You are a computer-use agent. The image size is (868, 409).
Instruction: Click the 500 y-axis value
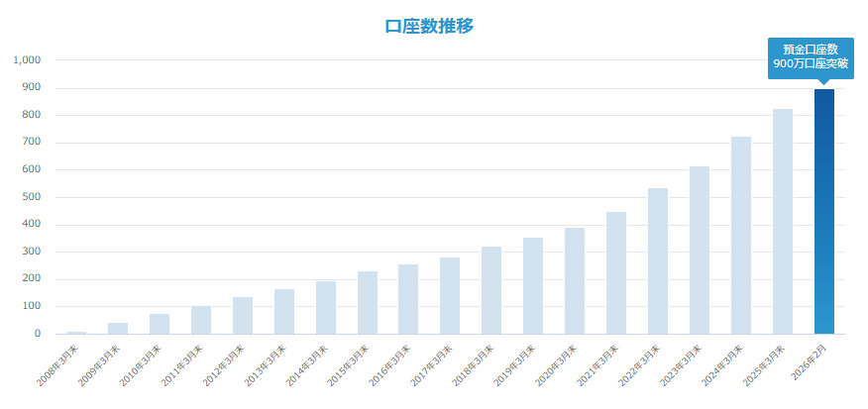34,197
